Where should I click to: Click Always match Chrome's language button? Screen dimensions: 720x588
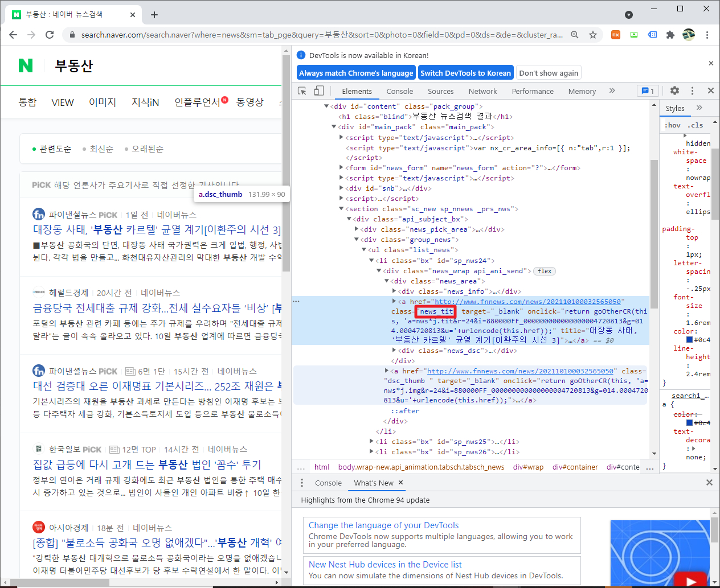pos(356,73)
